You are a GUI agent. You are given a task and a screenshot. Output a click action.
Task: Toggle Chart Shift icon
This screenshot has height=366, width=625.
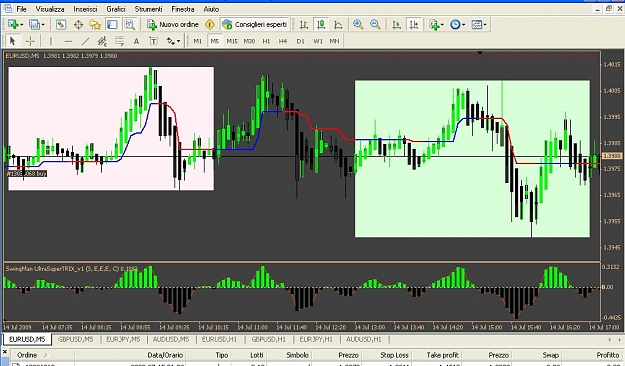pyautogui.click(x=414, y=25)
